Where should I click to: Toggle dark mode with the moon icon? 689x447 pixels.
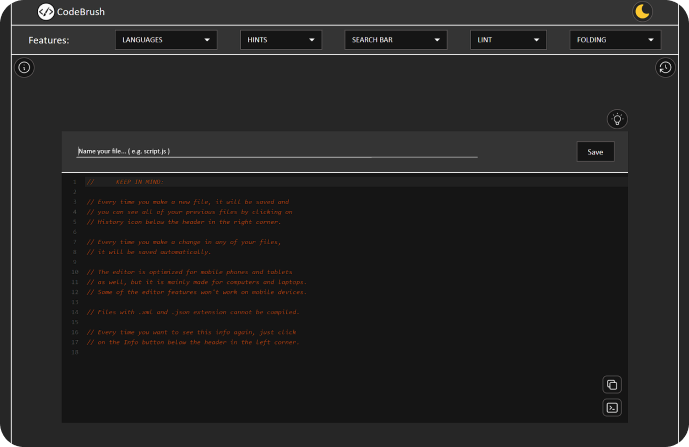click(x=642, y=11)
